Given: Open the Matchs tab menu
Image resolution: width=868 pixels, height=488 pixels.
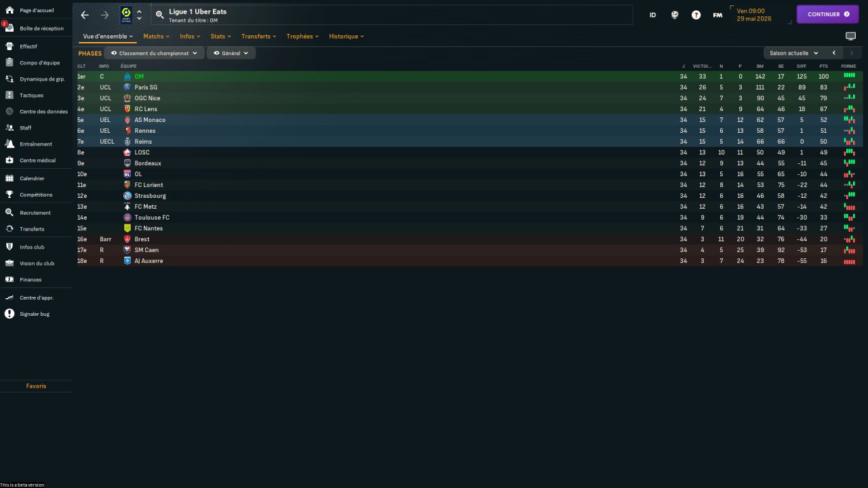Looking at the screenshot, I should pyautogui.click(x=156, y=37).
